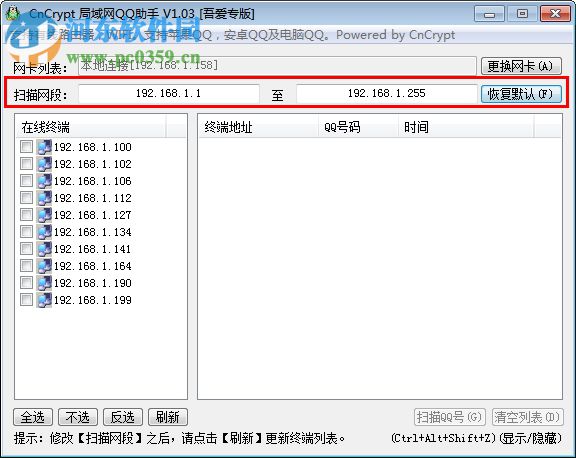This screenshot has height=458, width=576.
Task: Click the computer icon beside 192.168.1.199
Action: click(44, 300)
